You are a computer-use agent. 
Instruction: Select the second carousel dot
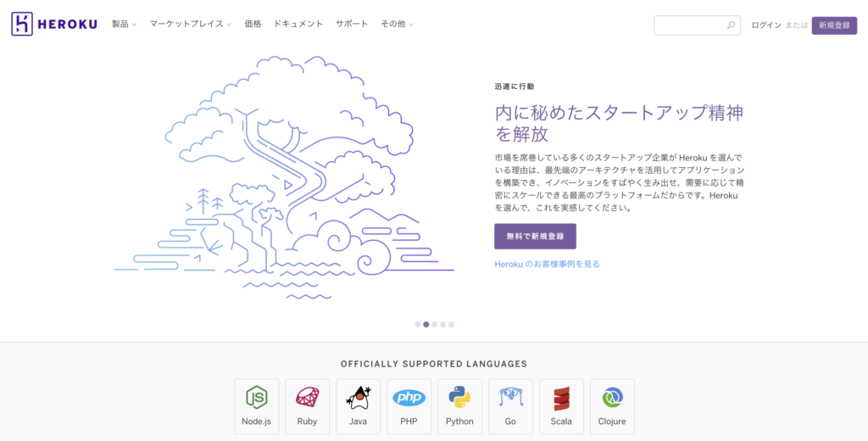point(426,325)
